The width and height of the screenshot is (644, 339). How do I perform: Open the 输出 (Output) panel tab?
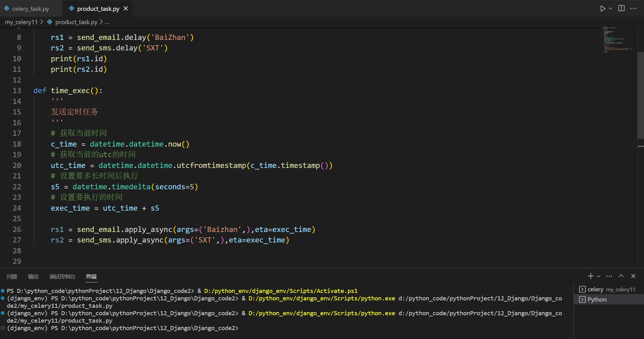coord(33,277)
